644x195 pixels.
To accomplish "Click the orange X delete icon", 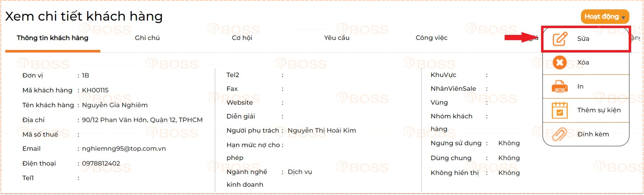I will 560,63.
